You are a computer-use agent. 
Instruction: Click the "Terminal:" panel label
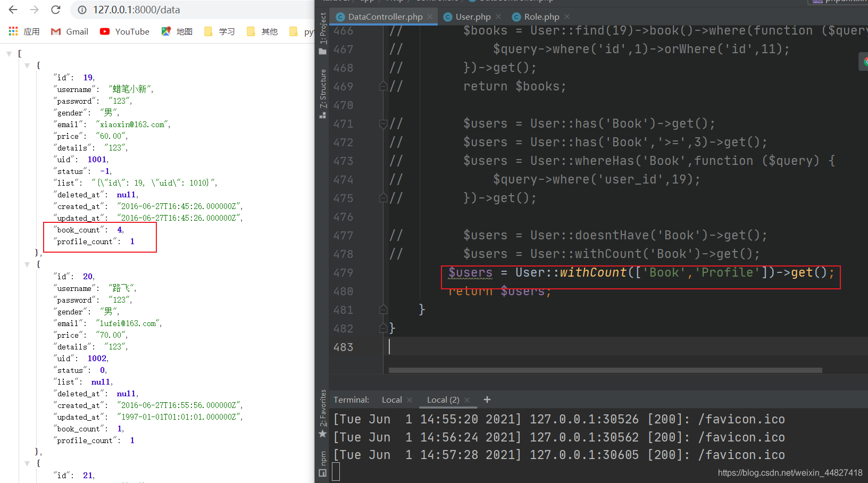pos(351,400)
